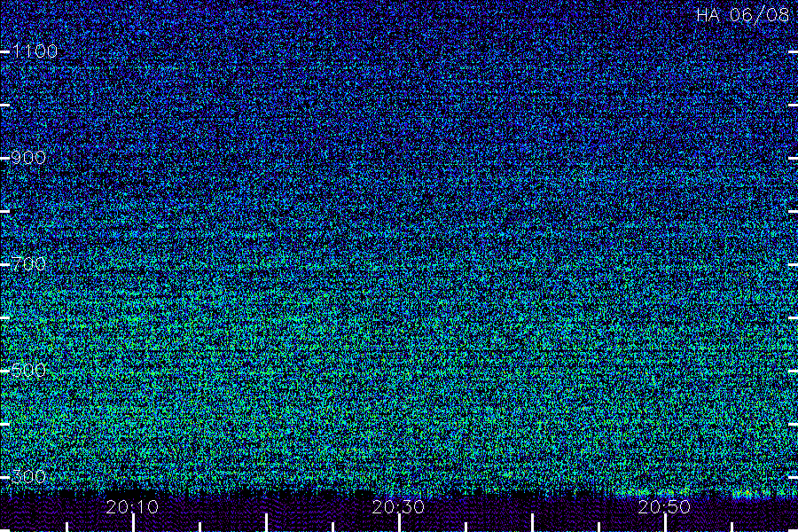Click the HA 06/08 label
798x532 pixels.
(x=742, y=15)
